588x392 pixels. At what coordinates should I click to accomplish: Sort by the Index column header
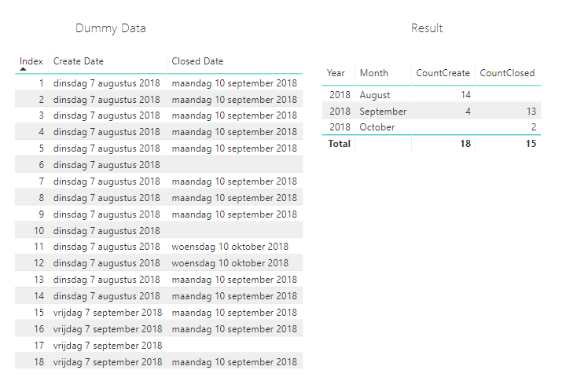click(31, 61)
